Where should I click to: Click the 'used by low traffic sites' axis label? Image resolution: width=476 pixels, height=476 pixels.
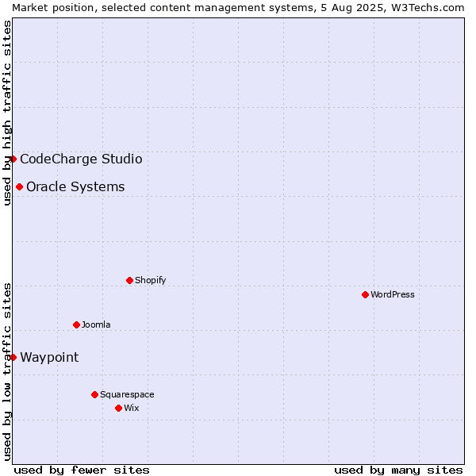(6, 372)
